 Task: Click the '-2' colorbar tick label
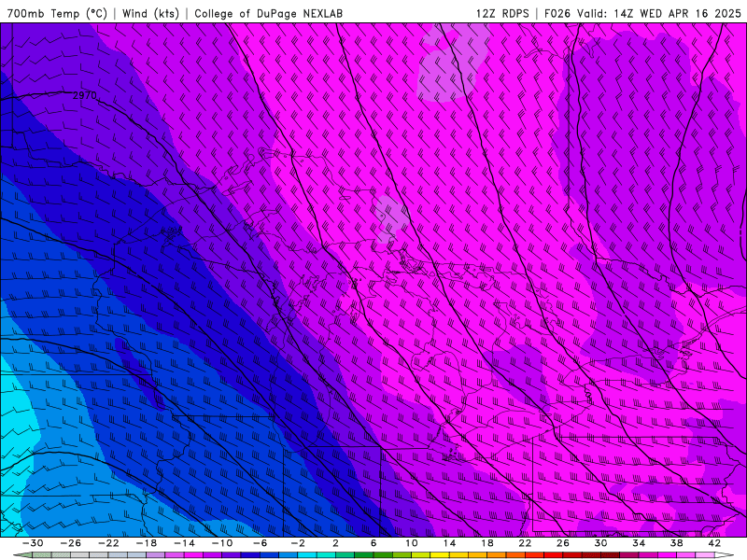pos(298,543)
